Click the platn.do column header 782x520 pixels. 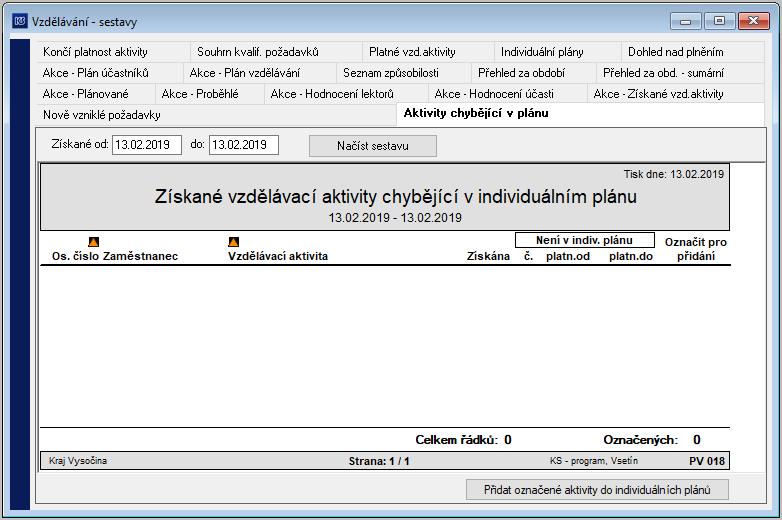click(631, 256)
